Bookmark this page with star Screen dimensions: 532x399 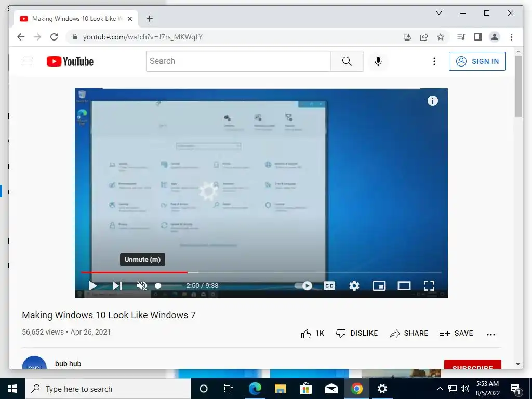441,37
